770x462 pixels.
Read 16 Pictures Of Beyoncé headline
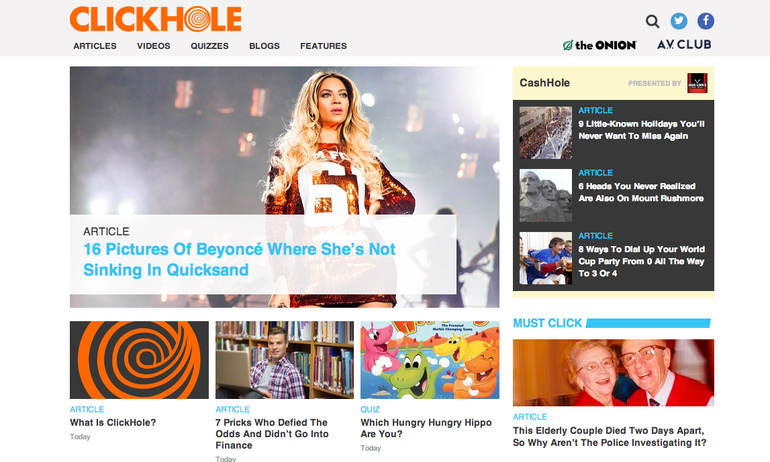(239, 259)
